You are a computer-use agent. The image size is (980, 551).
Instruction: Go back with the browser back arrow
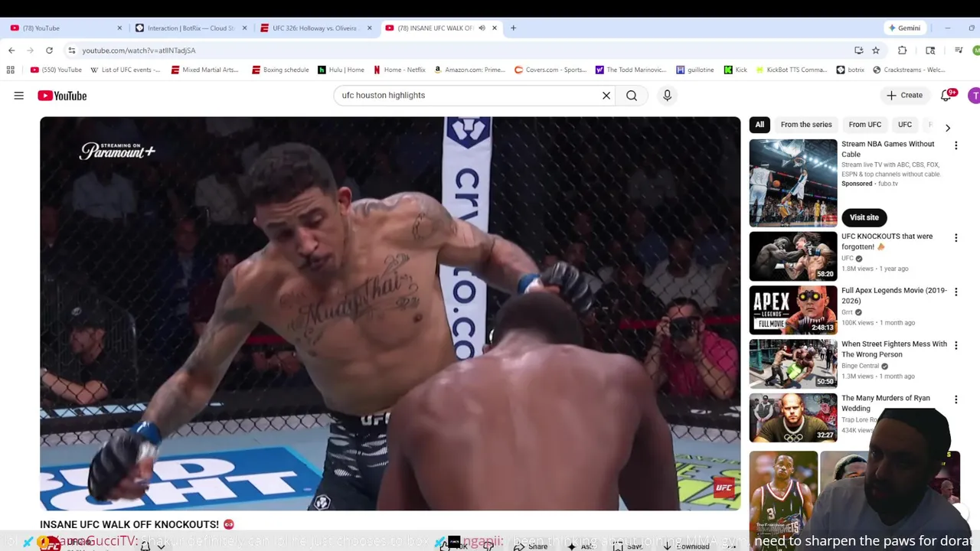click(x=11, y=51)
